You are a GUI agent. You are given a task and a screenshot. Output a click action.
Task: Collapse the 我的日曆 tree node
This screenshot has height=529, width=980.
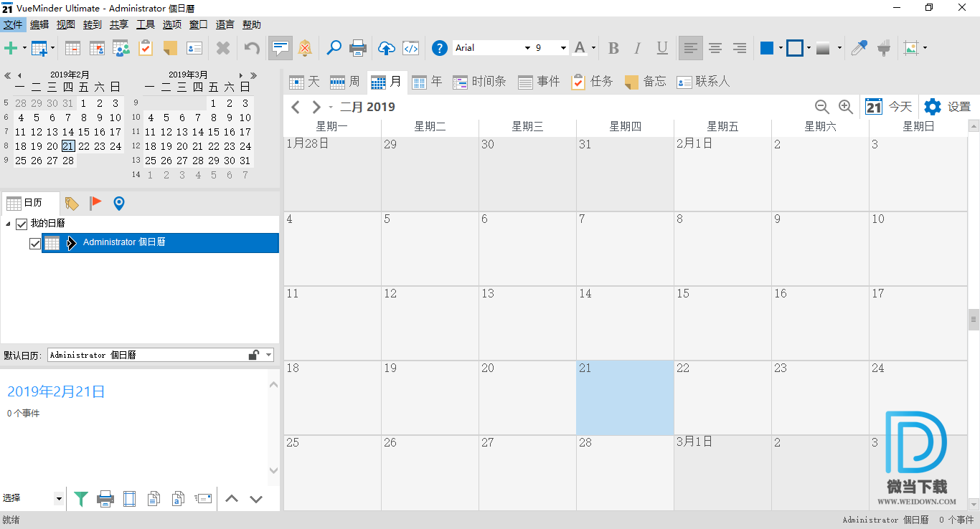pos(9,224)
